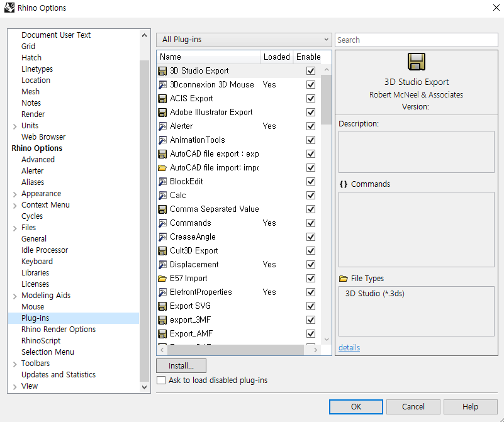Open Help for Rhino Options

[x=470, y=407]
